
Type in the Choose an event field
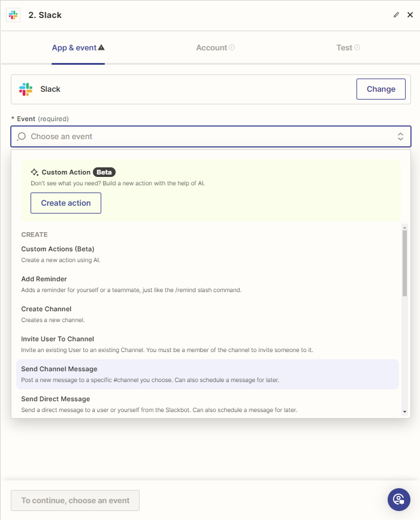(204, 137)
